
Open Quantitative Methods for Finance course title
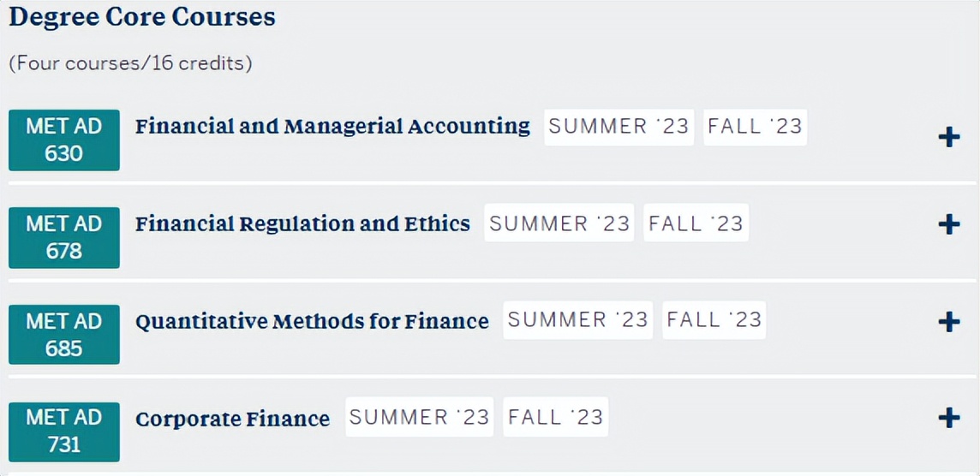click(x=312, y=322)
